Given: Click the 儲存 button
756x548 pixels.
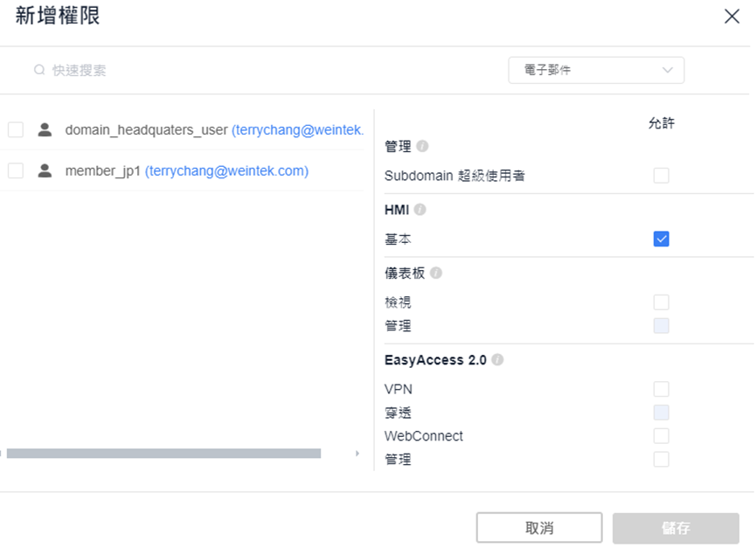Looking at the screenshot, I should point(676,528).
